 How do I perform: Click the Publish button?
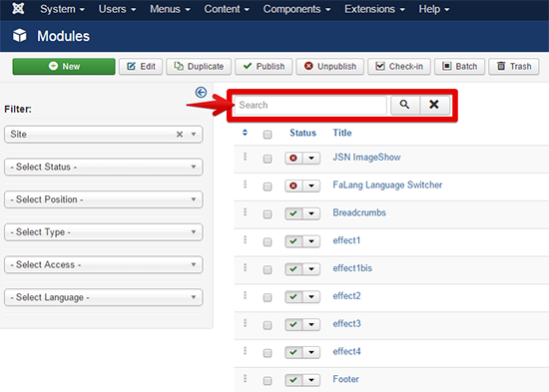click(x=264, y=66)
